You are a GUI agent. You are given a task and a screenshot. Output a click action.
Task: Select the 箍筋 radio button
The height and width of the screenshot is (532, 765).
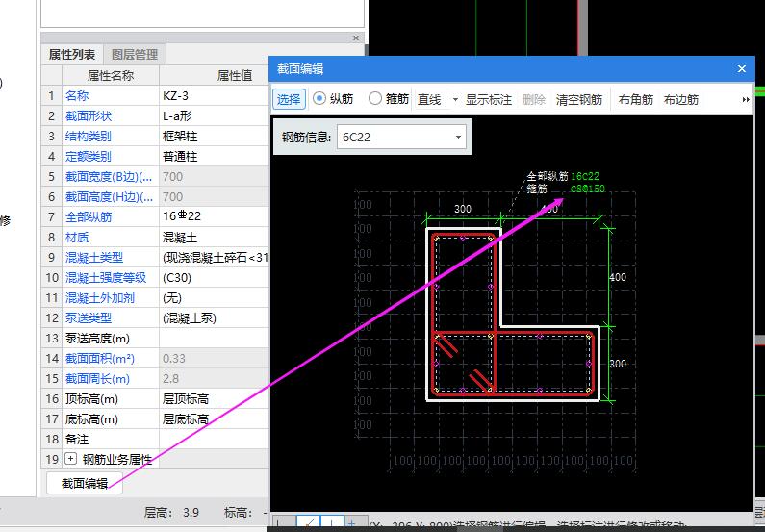coord(374,98)
